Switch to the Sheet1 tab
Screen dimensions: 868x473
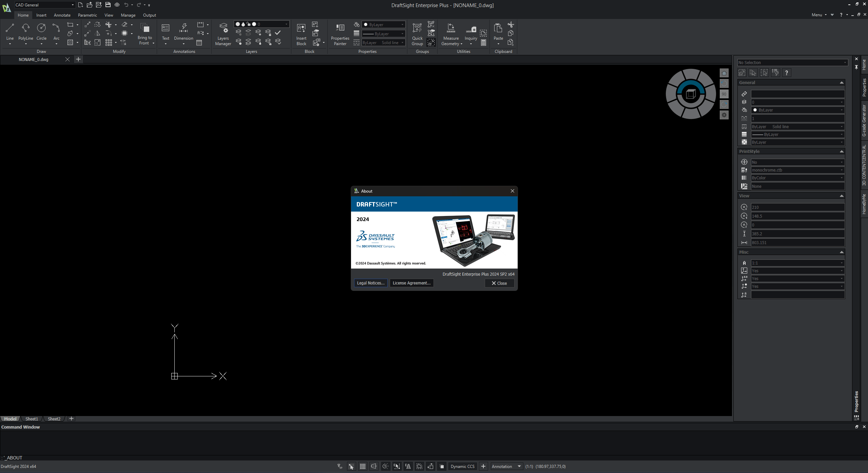[x=32, y=419]
